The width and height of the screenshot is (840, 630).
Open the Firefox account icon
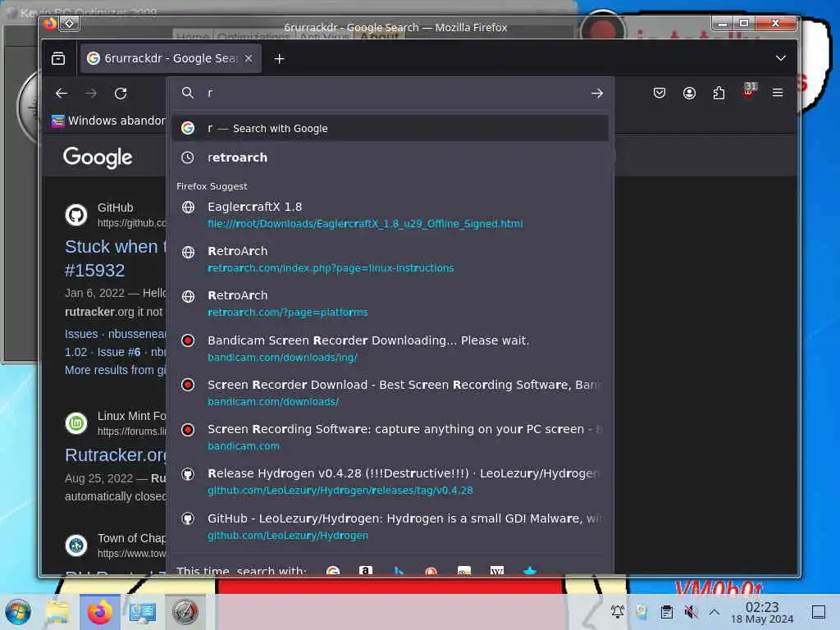click(689, 94)
